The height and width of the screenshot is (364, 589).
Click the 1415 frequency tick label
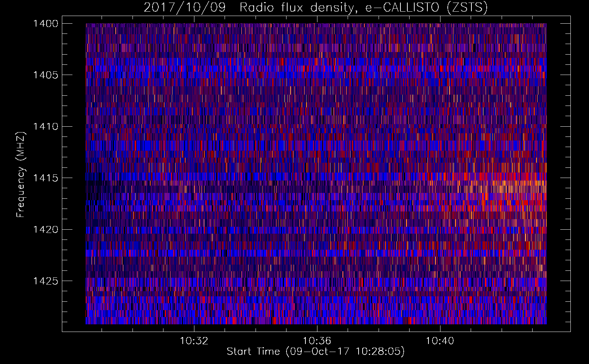point(46,178)
